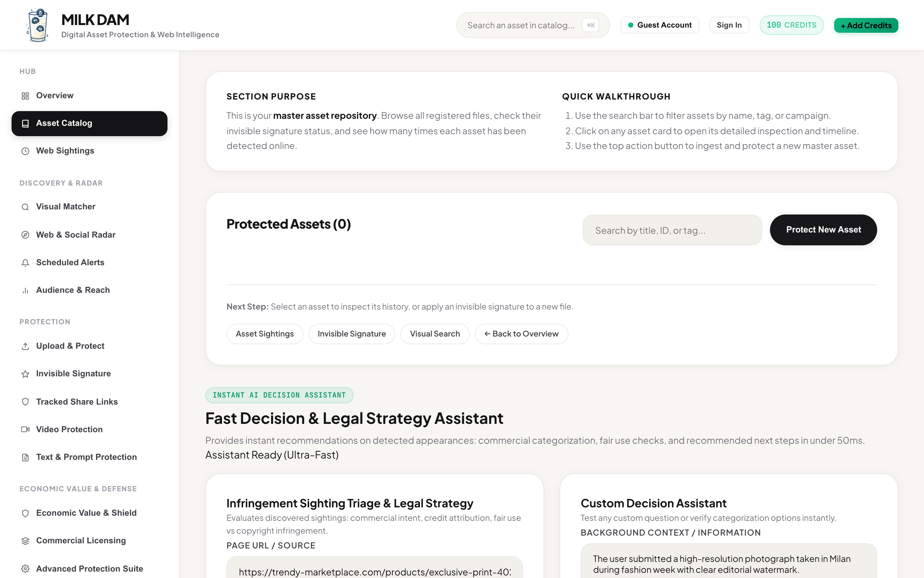The width and height of the screenshot is (924, 578).
Task: Click the Overview grid icon
Action: tap(25, 96)
